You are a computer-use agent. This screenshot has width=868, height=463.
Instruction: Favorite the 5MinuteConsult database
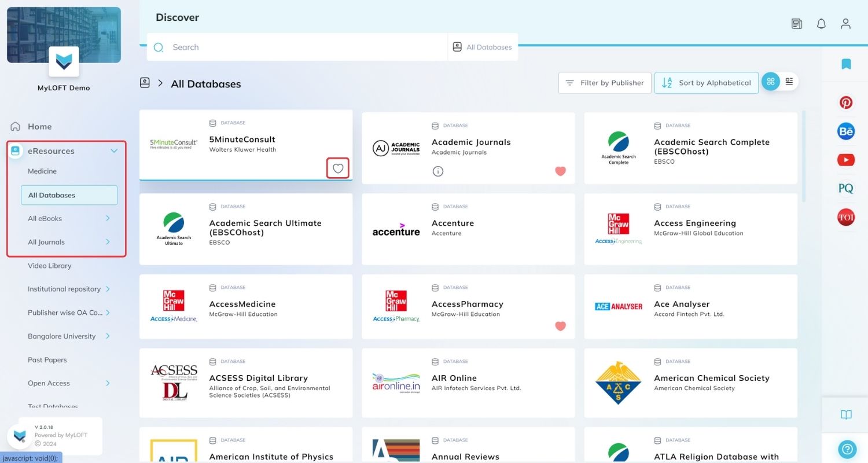click(x=338, y=168)
